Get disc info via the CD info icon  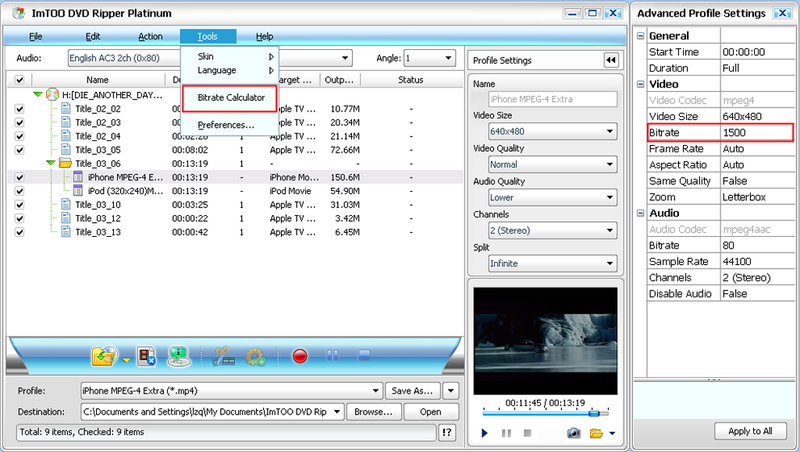click(179, 356)
